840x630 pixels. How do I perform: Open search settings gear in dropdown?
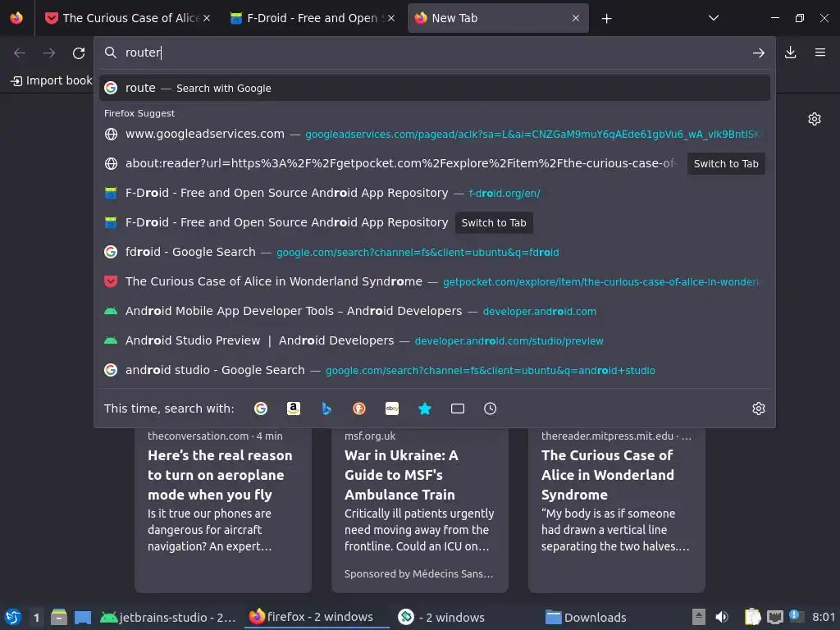759,409
